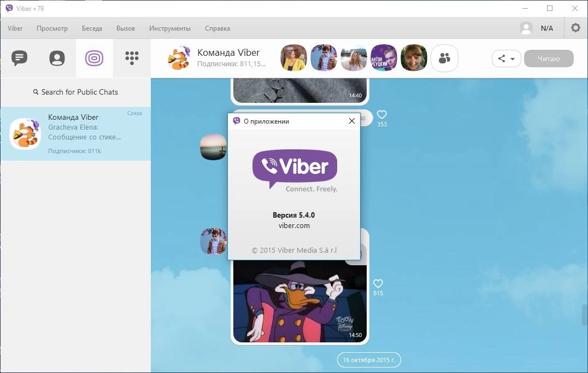Viewport: 588px width, 373px height.
Task: Open the gray image sent at 14:40
Action: pyautogui.click(x=299, y=90)
